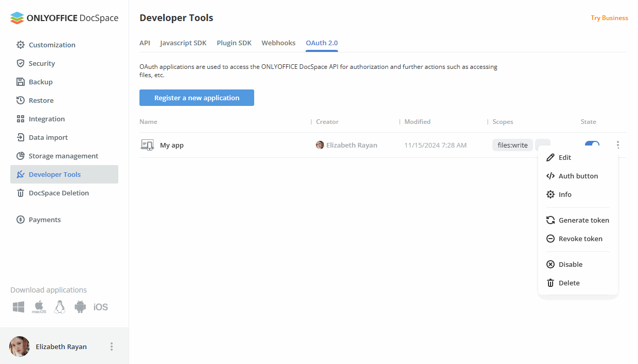This screenshot has width=638, height=364.
Task: Click the State column header
Action: click(589, 122)
